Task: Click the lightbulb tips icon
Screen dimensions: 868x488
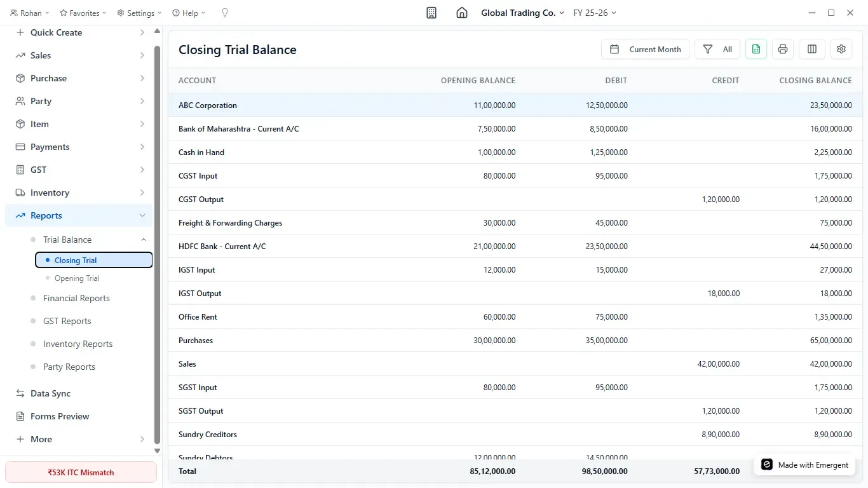Action: pos(225,13)
